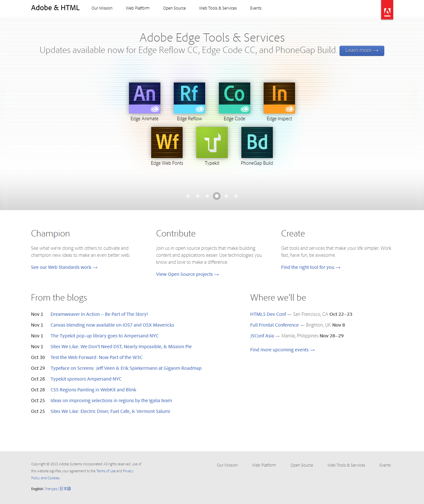The image size is (424, 504).
Task: Open Open Source in top navigation
Action: tap(174, 8)
